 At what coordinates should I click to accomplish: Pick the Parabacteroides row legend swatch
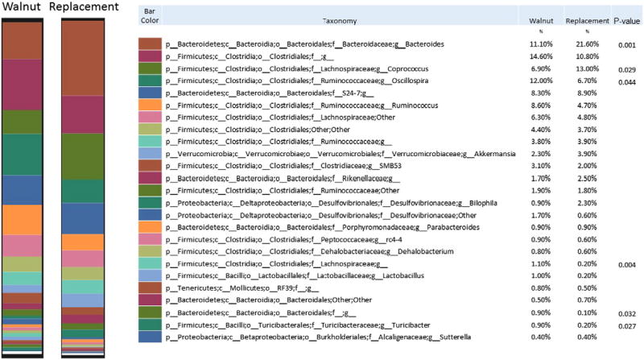[x=150, y=227]
